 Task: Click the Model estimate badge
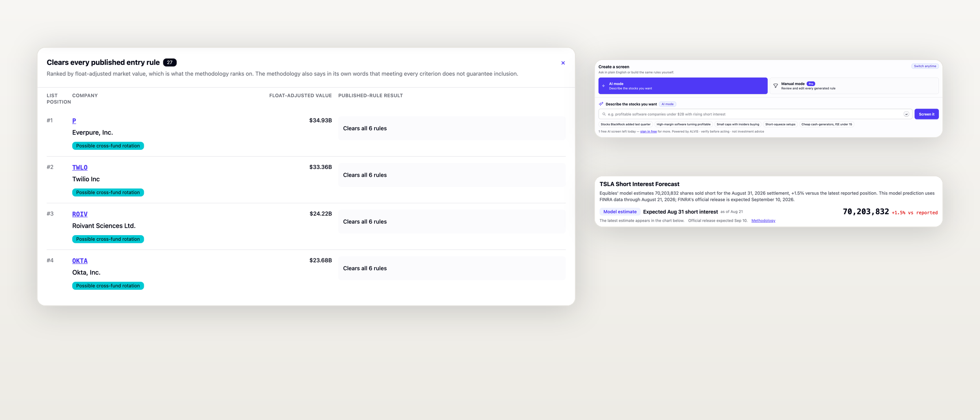620,212
